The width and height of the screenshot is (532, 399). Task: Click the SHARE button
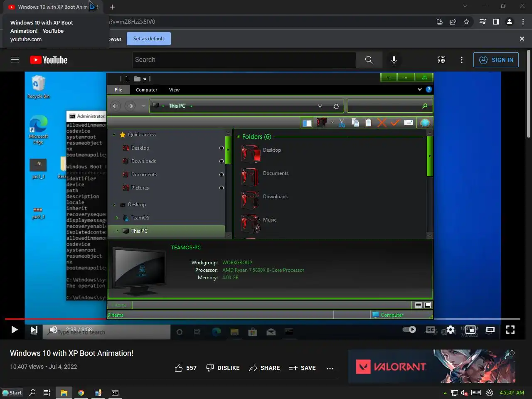click(x=264, y=368)
